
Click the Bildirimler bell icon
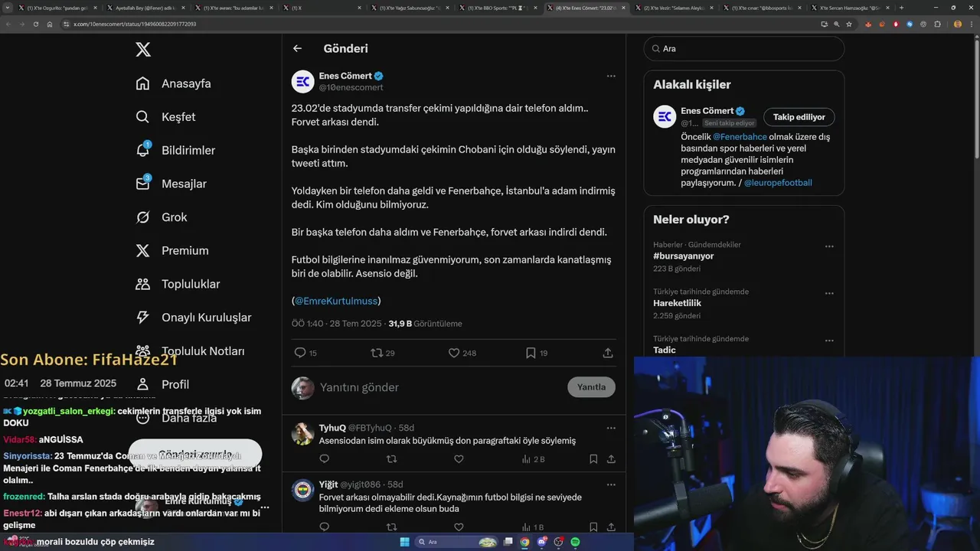(142, 151)
